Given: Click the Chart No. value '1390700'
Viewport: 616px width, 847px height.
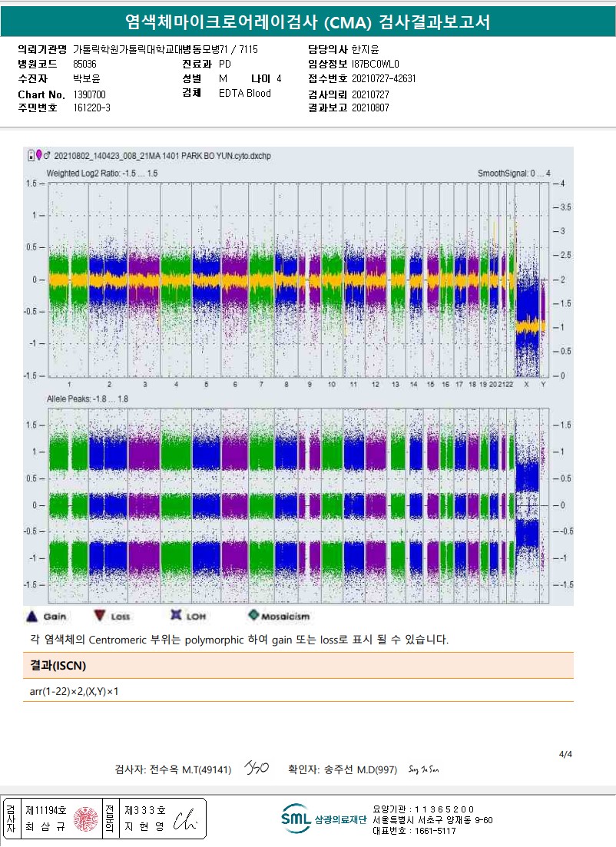Looking at the screenshot, I should (x=89, y=94).
